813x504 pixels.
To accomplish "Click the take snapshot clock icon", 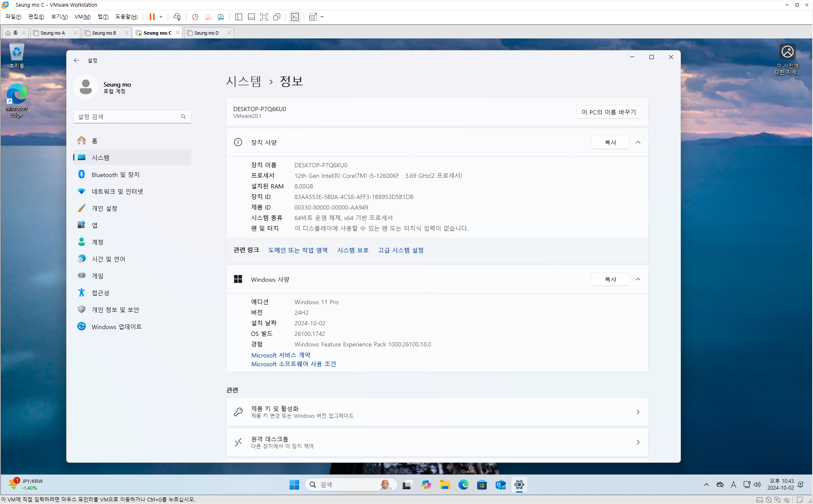I will (195, 17).
